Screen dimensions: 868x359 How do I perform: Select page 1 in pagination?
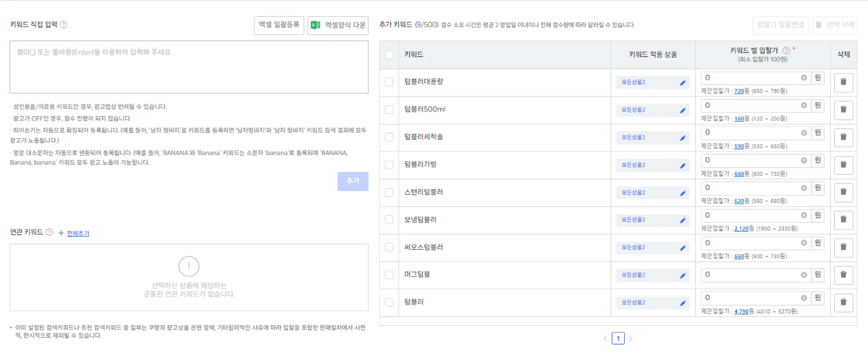(618, 338)
